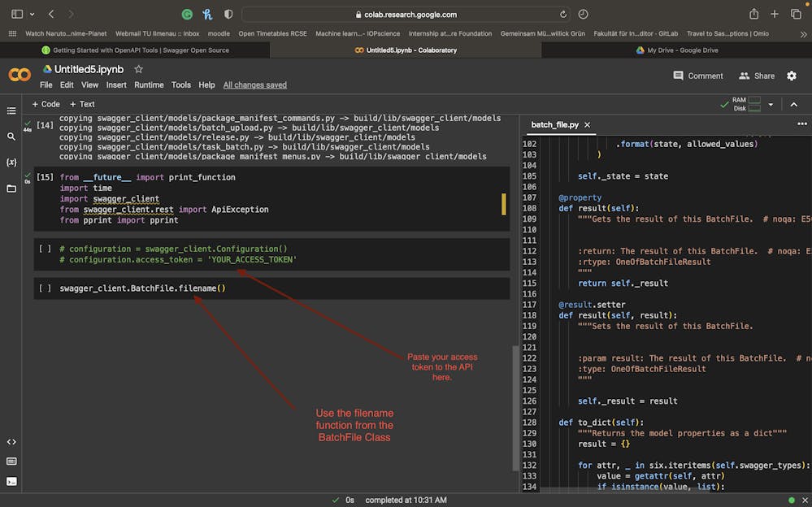This screenshot has height=507, width=812.
Task: Expand the RAM/Disk connection options dropdown
Action: [x=771, y=104]
